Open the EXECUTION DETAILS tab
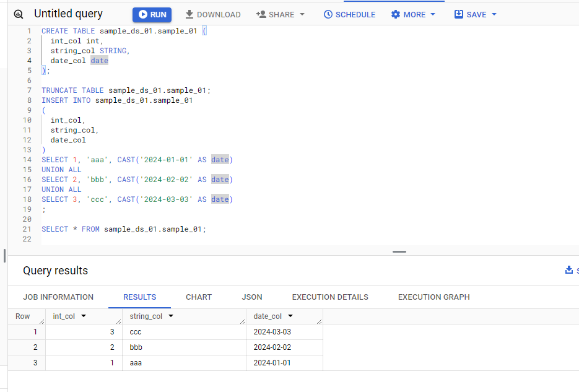Viewport: 579px width, 392px height. (x=330, y=297)
